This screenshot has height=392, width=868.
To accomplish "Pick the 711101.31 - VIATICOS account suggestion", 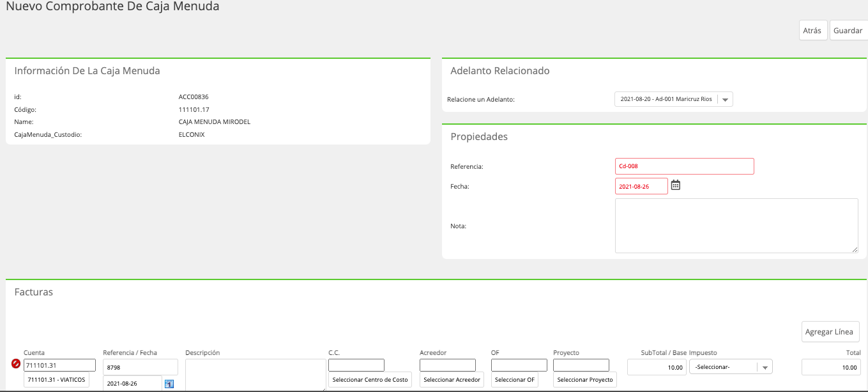I will click(57, 380).
